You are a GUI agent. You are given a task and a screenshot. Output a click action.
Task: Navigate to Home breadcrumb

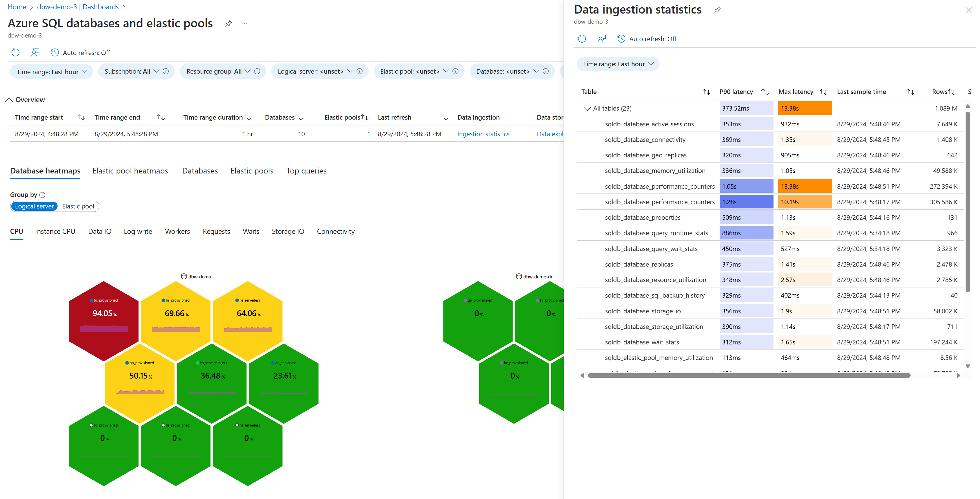click(x=17, y=7)
